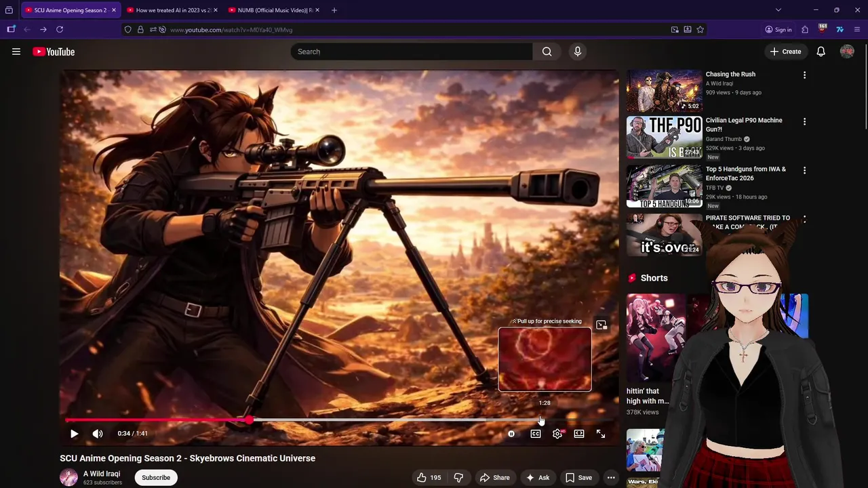Open the TFB TV channel name

pos(715,188)
